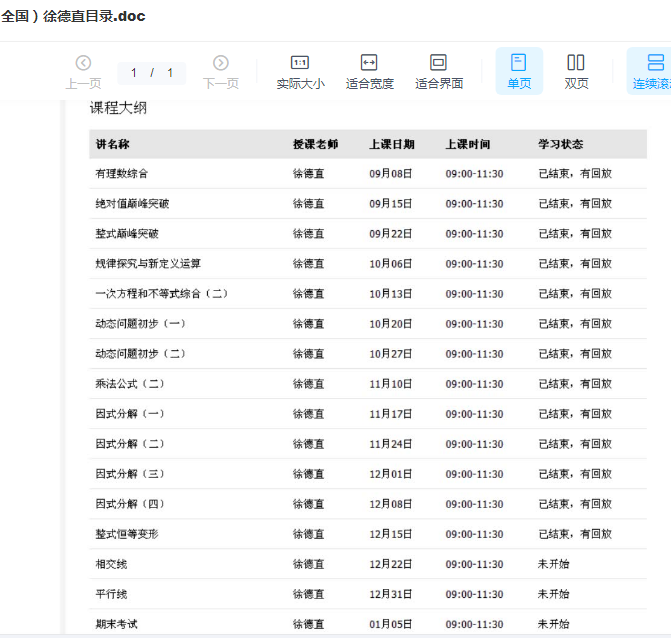Toggle continuous scrolling mode
Image resolution: width=671 pixels, height=638 pixels.
pos(655,63)
